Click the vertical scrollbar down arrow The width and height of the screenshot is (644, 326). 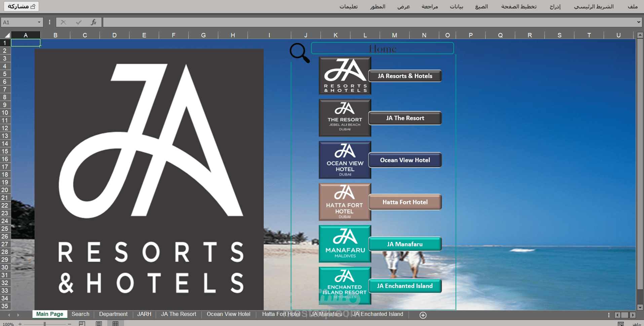click(x=640, y=307)
